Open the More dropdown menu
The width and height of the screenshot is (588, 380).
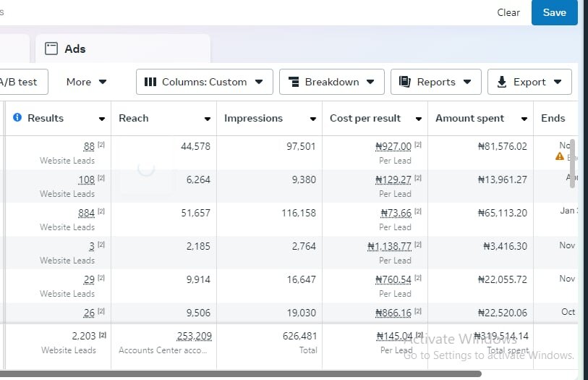pos(87,82)
